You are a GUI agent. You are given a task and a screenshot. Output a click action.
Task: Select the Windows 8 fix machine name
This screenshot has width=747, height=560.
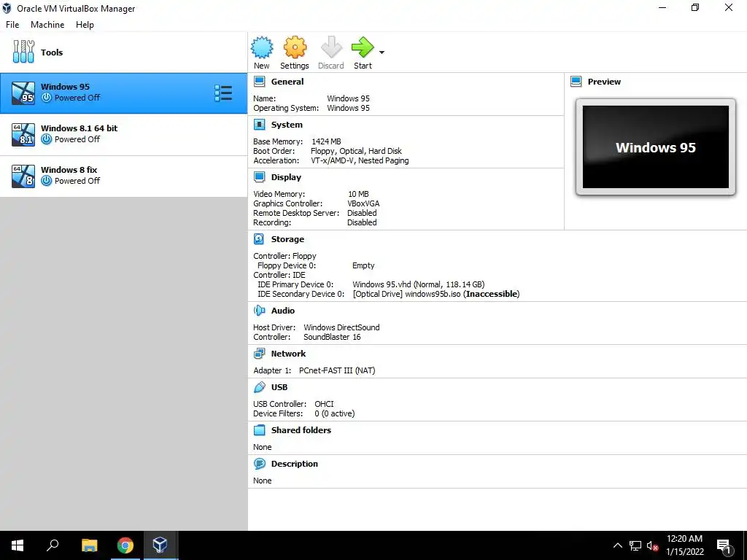69,169
